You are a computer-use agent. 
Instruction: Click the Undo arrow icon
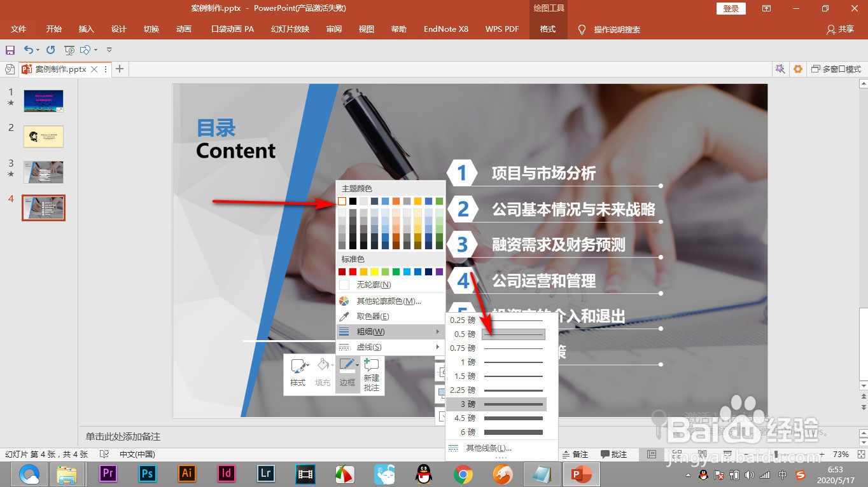(x=28, y=50)
